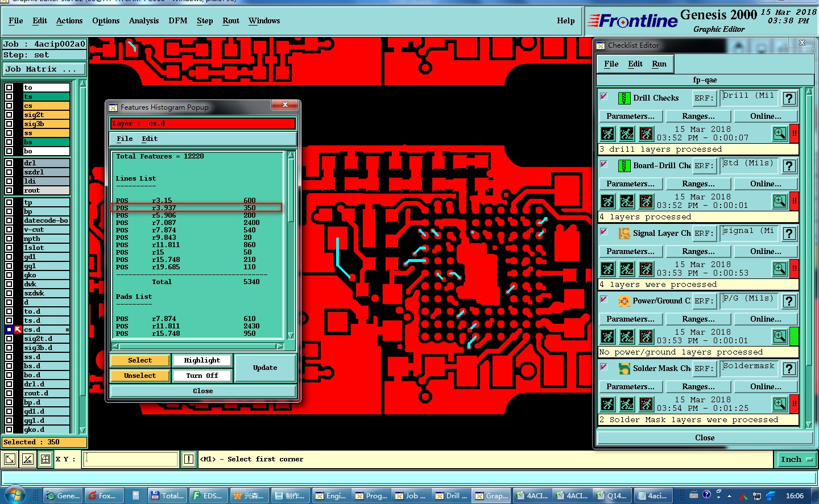This screenshot has height=504, width=819.
Task: Click the grid crosshair icon in bottom bar
Action: point(45,459)
